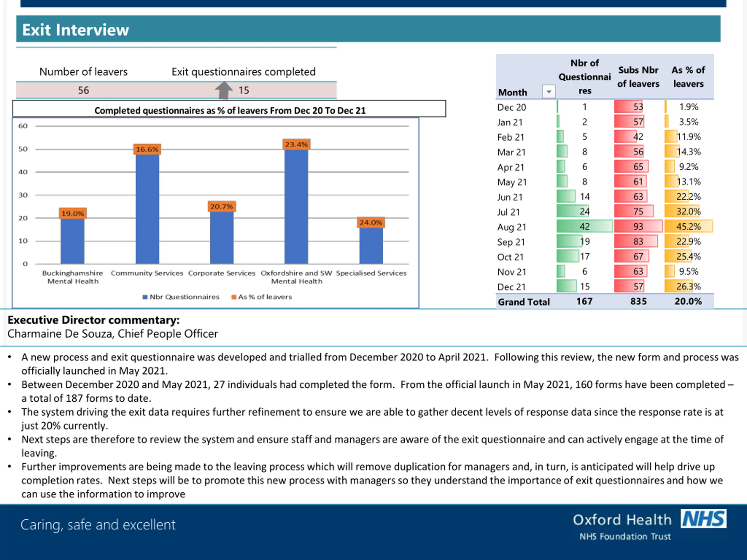Click the As % of leavers column header
Screen dimensions: 747x560
click(688, 77)
